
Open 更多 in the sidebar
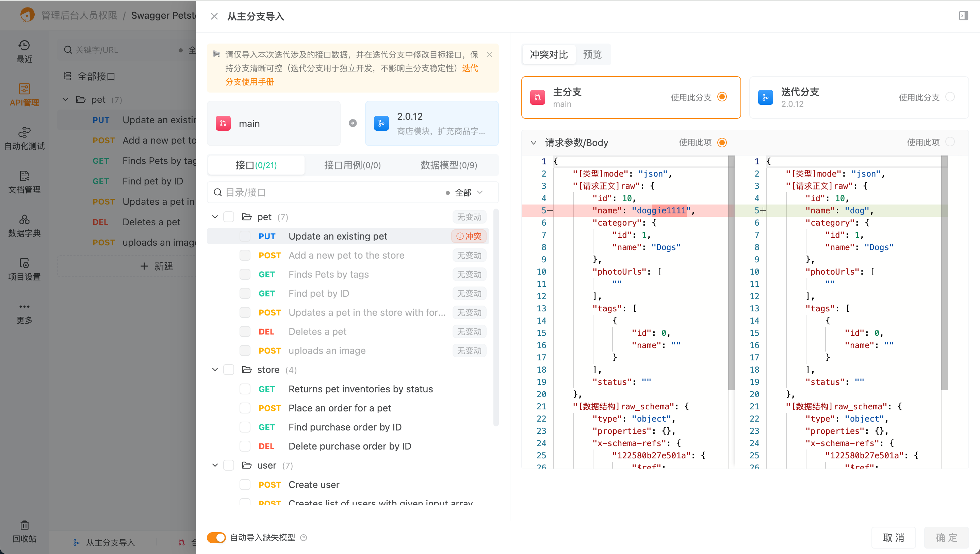point(24,313)
